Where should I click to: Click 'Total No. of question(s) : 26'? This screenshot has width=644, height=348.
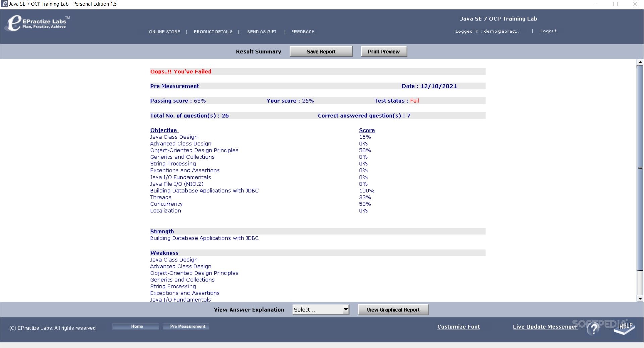coord(190,116)
